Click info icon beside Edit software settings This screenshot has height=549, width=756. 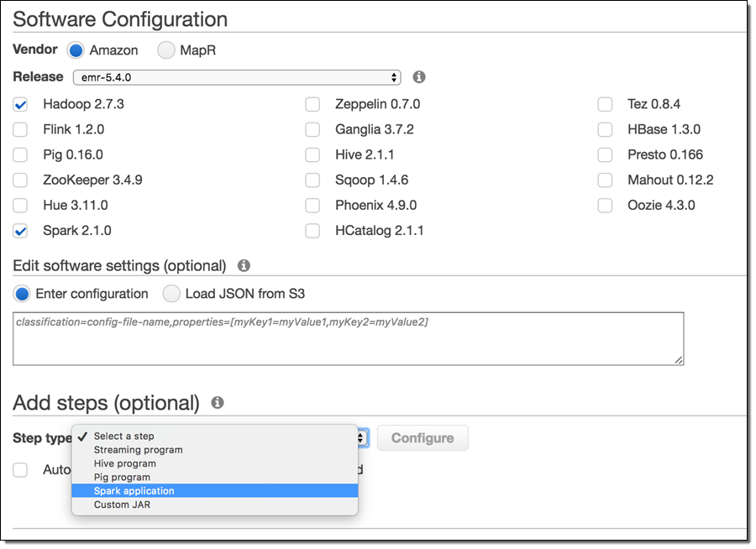point(244,265)
